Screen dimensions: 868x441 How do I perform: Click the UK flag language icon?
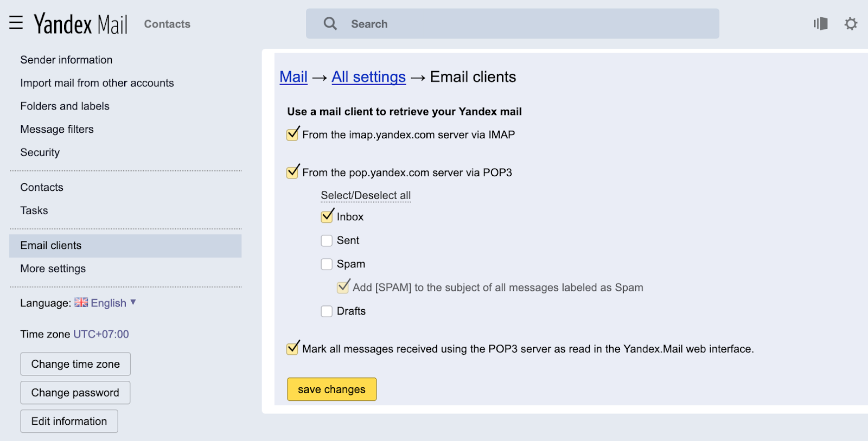tap(81, 303)
